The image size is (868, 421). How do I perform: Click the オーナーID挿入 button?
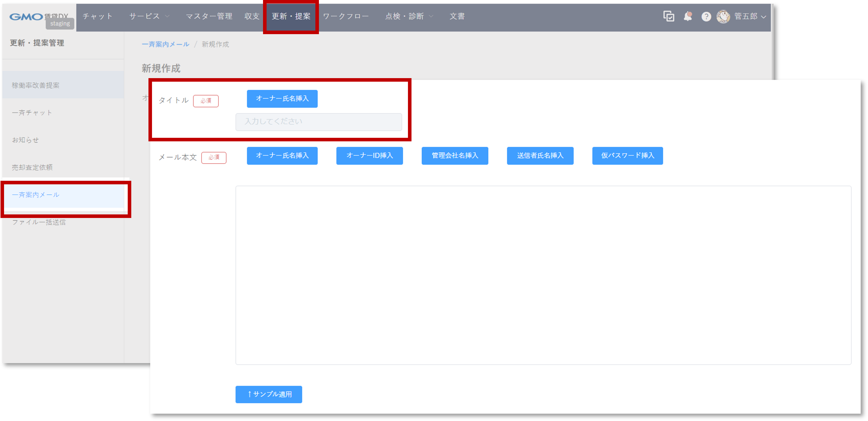(x=369, y=156)
